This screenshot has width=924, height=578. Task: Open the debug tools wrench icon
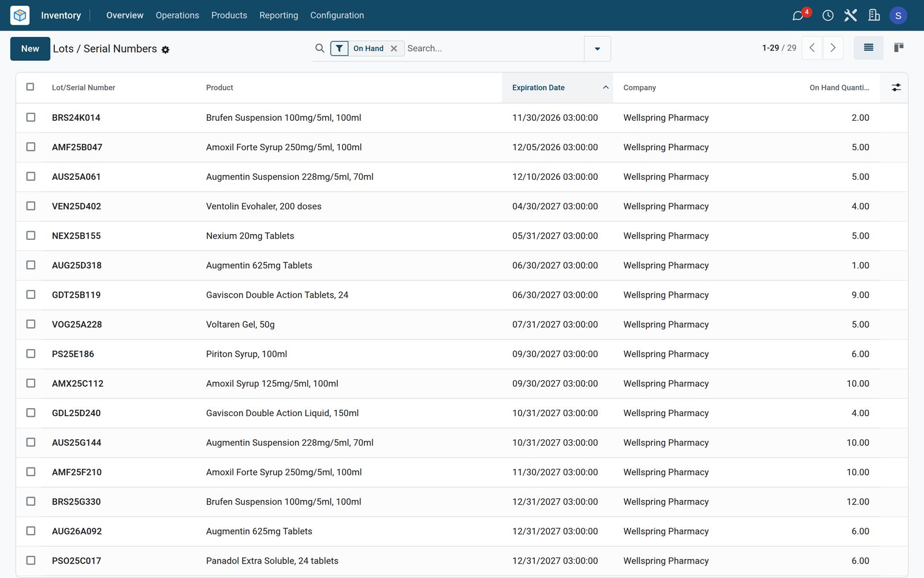[851, 15]
